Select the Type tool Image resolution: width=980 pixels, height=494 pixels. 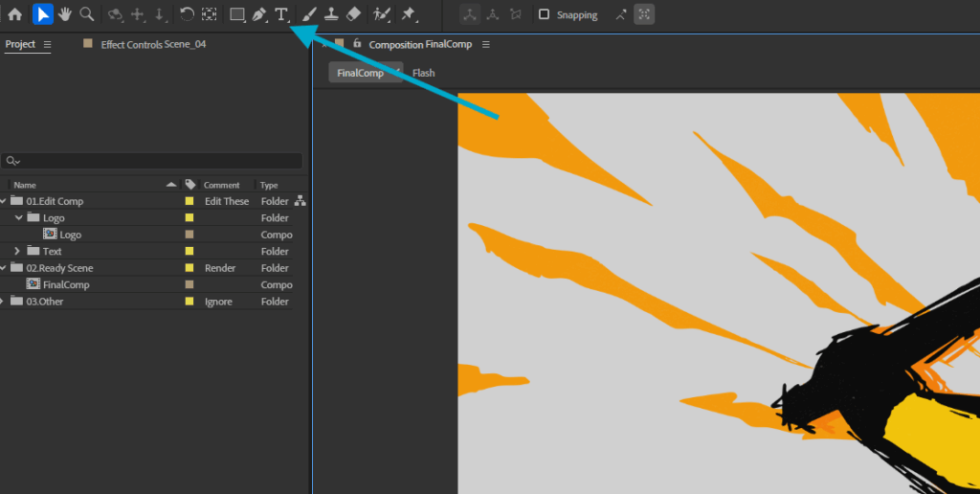tap(282, 14)
